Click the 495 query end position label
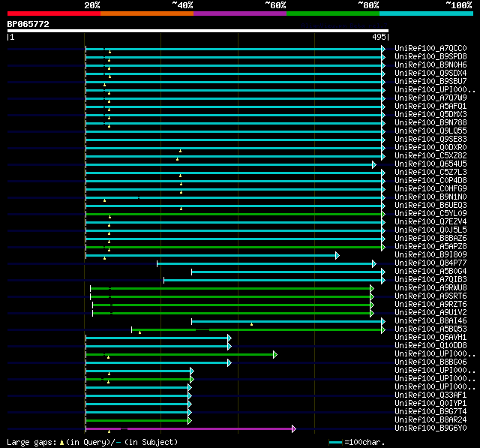480x448 pixels. tap(379, 37)
